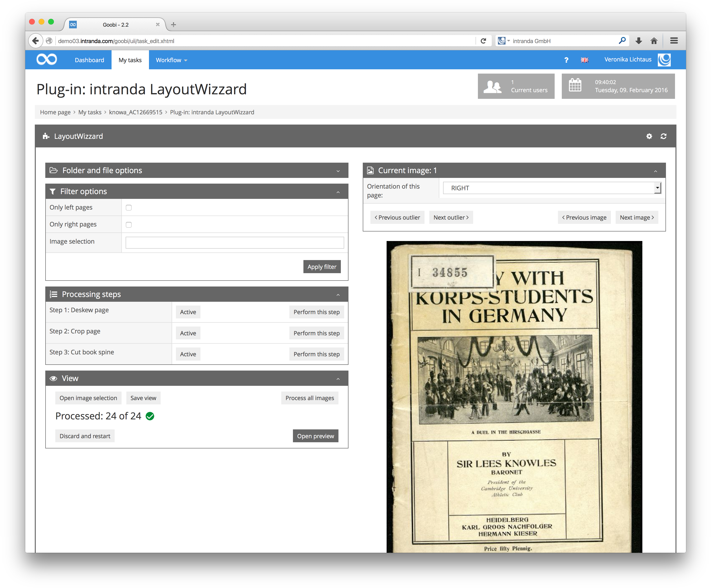The height and width of the screenshot is (588, 711).
Task: Click the LayoutWizzard refresh icon
Action: click(663, 136)
